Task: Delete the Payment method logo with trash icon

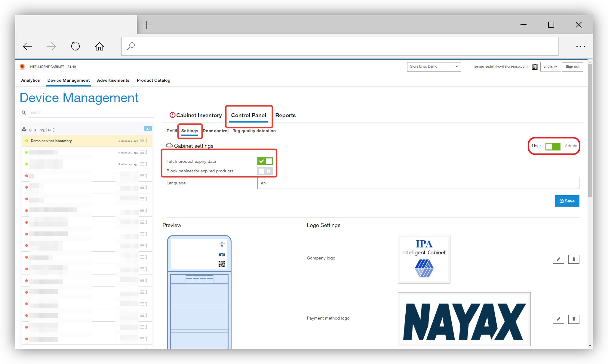Action: (574, 319)
